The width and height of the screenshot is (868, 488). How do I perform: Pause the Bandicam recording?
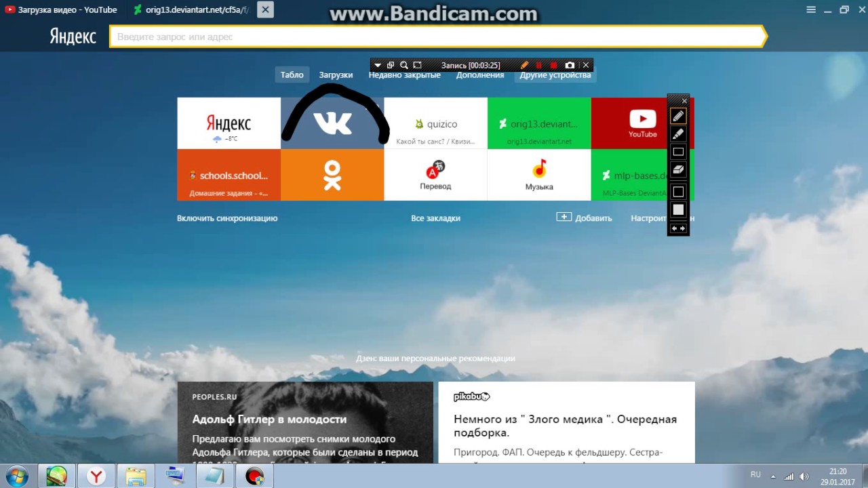pos(539,65)
